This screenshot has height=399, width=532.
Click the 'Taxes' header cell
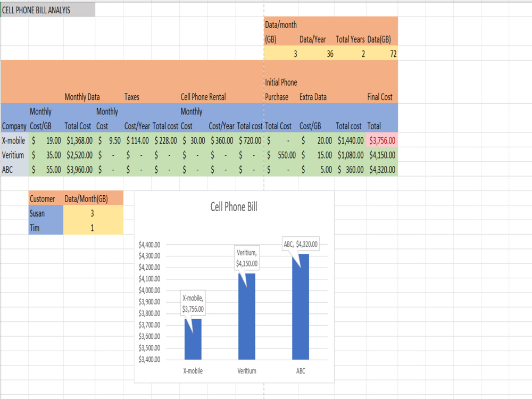point(131,97)
